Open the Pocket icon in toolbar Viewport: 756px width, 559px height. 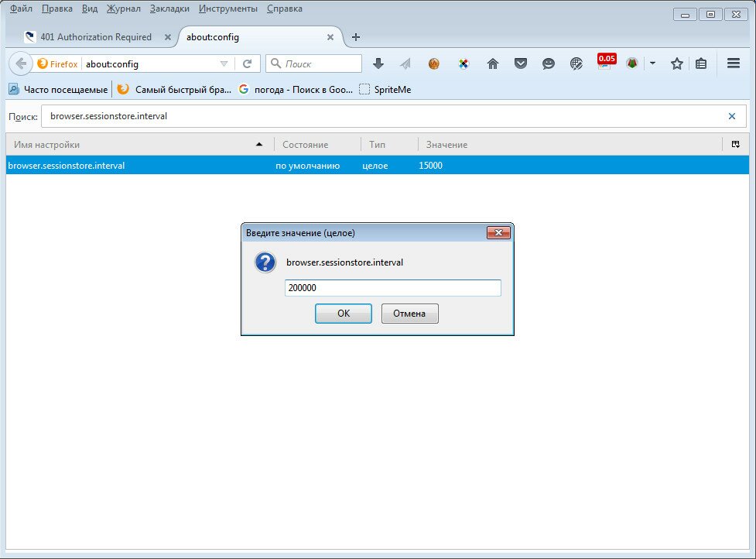521,63
